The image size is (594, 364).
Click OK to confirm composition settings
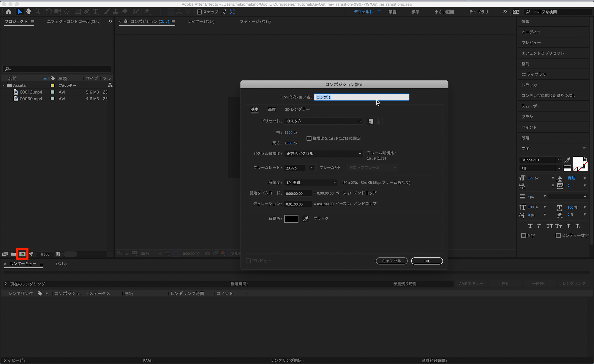(427, 261)
